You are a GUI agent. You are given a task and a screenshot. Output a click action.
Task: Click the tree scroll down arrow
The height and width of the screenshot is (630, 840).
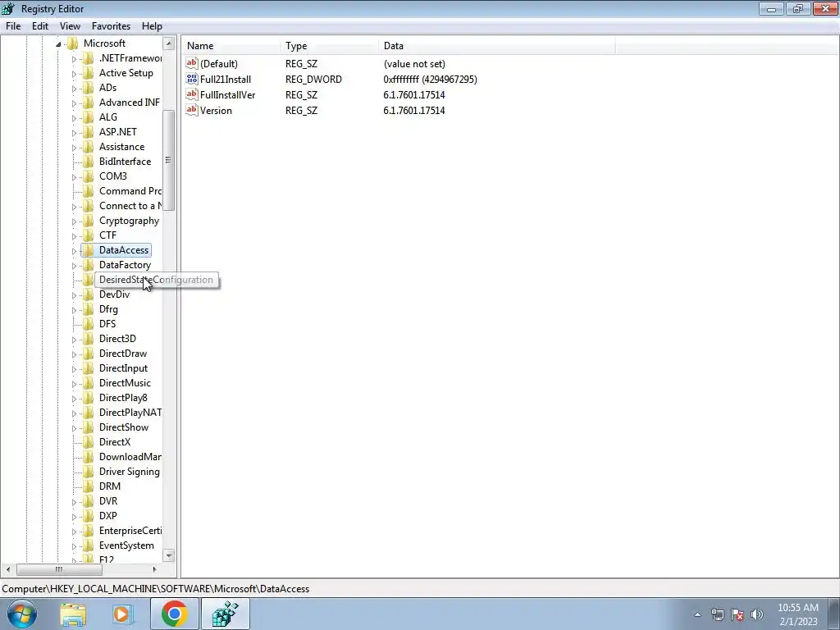169,555
